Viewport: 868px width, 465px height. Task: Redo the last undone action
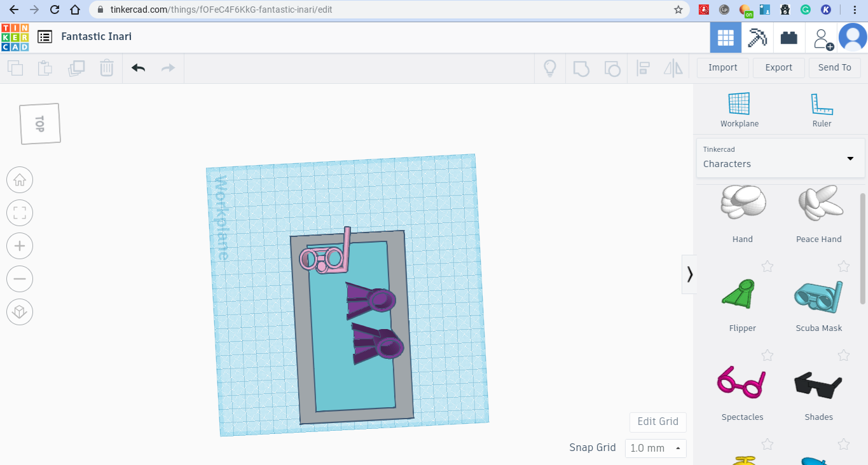tap(167, 67)
